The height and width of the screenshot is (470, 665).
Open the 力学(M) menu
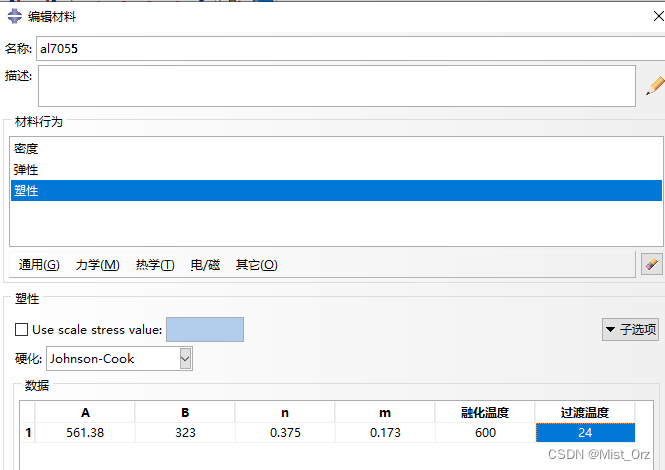pos(97,265)
